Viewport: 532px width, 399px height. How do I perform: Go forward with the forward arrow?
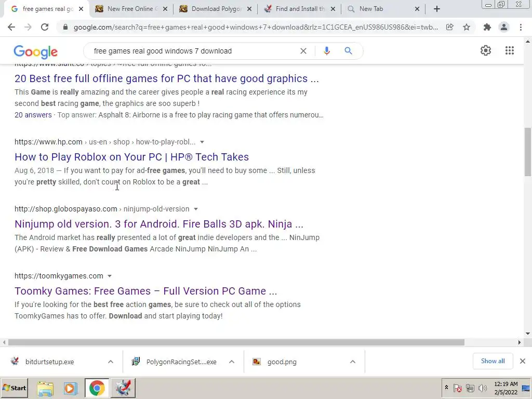28,27
